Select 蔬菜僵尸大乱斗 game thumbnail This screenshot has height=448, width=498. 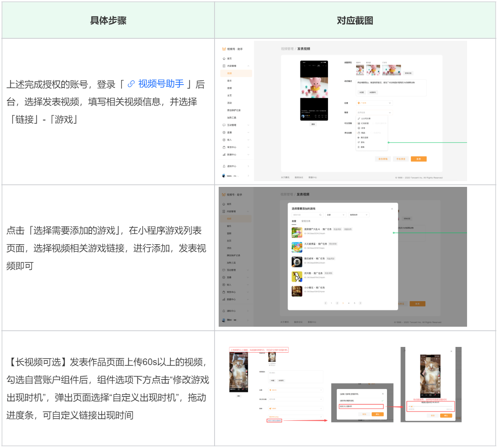click(297, 233)
